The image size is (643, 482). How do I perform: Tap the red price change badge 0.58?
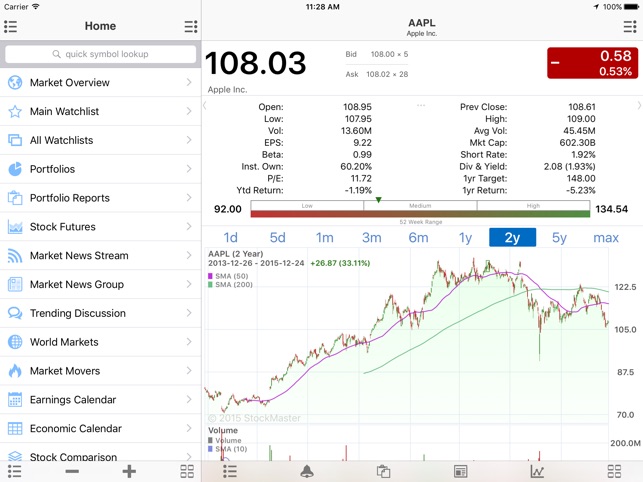592,63
